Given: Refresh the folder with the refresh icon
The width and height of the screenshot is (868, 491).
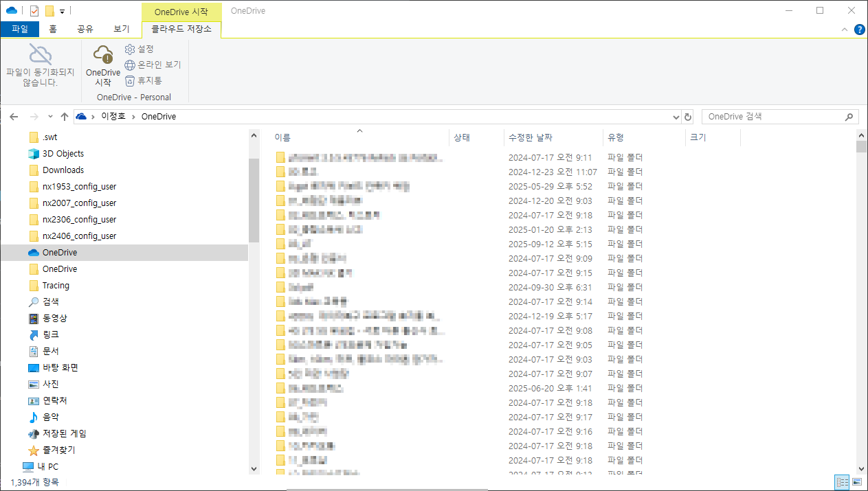Looking at the screenshot, I should (688, 116).
